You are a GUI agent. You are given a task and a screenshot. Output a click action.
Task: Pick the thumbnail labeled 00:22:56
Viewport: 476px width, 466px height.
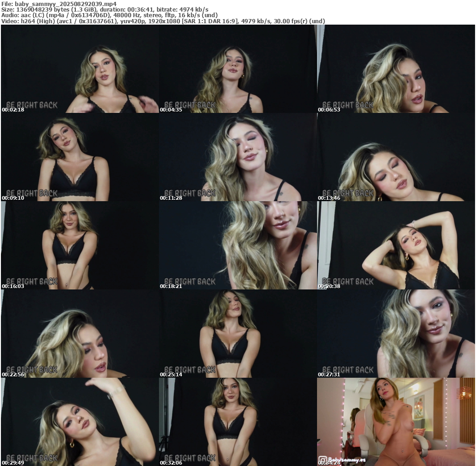tap(80, 334)
